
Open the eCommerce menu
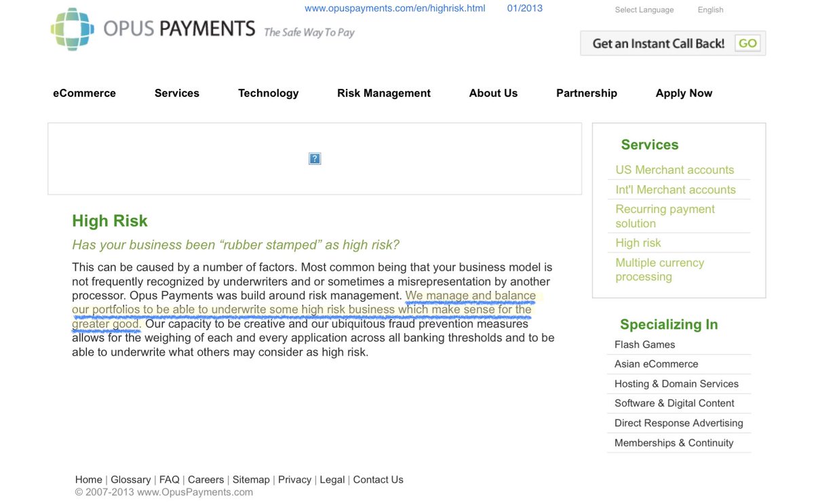84,94
